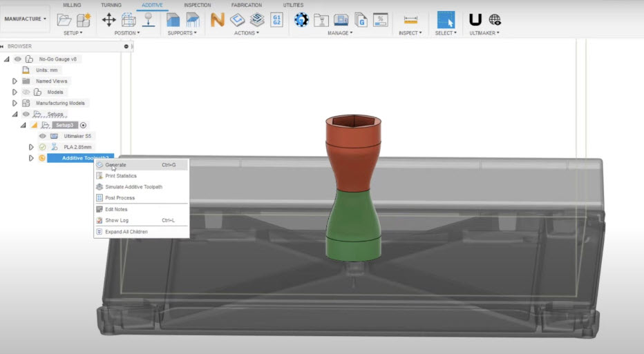Click the blue gear Manage icon
This screenshot has height=354, width=644.
click(x=301, y=19)
